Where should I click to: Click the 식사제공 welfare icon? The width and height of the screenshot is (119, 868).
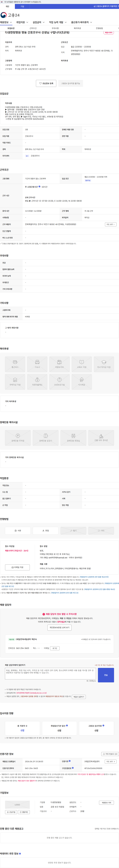(82, 382)
